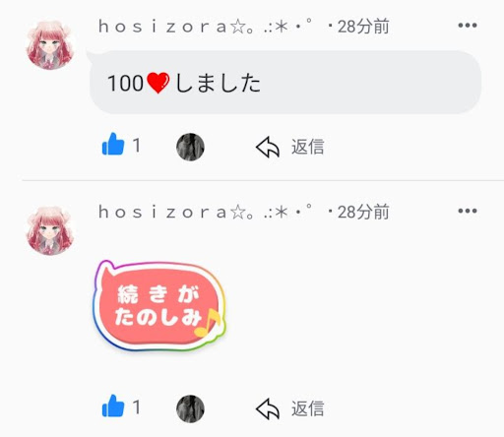Screen dimensions: 504x437
Task: Open hosizora username above '100 しました' comment
Action: pyautogui.click(x=205, y=27)
